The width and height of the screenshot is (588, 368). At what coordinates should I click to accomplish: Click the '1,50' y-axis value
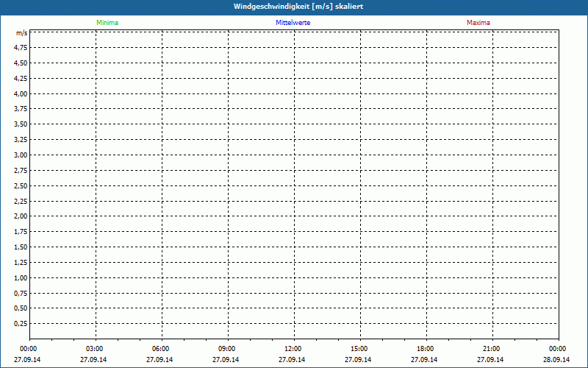click(21, 247)
